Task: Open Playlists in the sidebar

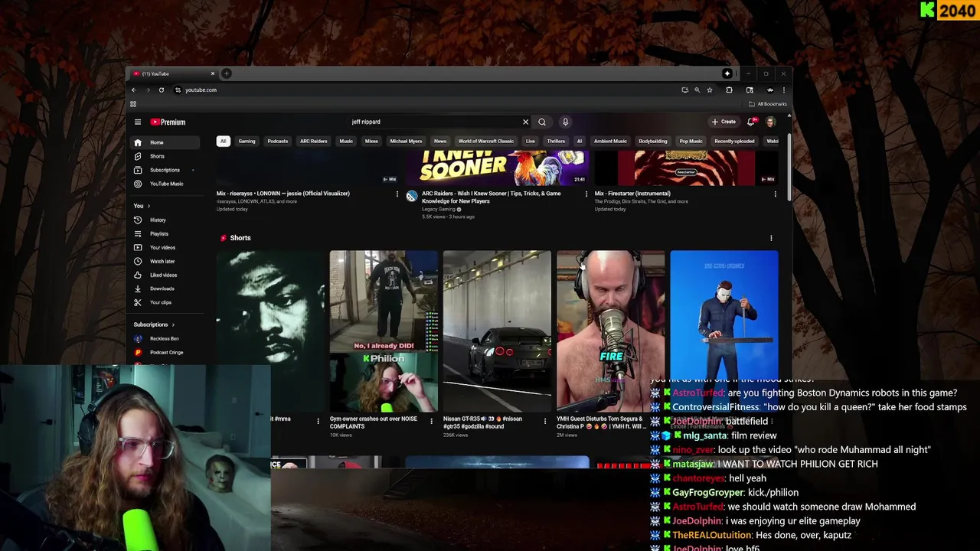Action: (165, 233)
